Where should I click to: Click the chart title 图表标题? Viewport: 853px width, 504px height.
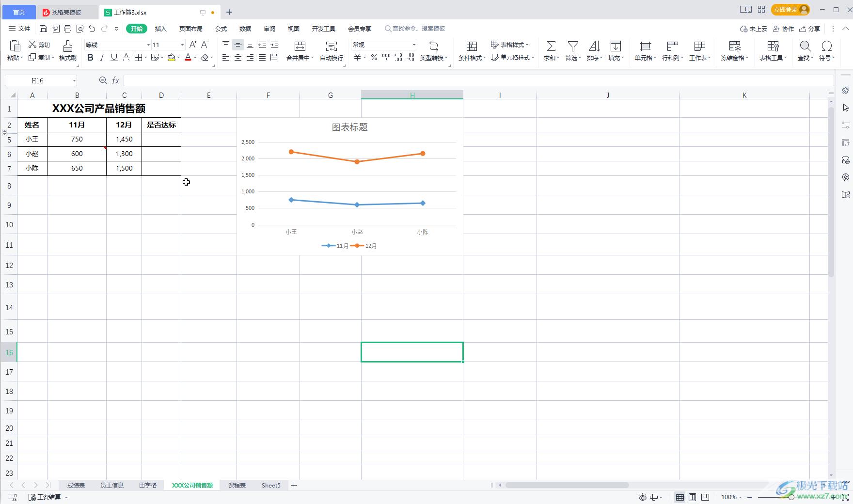[x=349, y=127]
